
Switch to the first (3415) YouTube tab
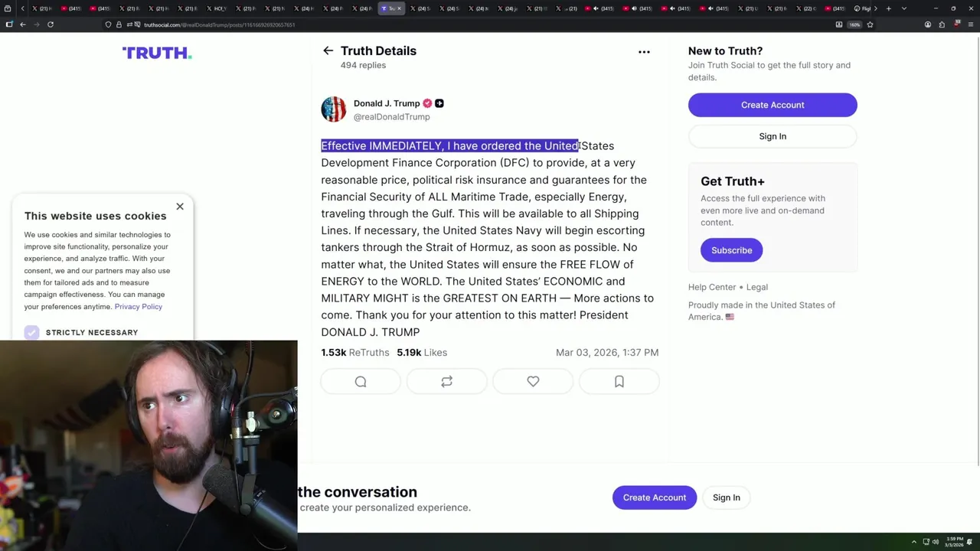(x=71, y=8)
